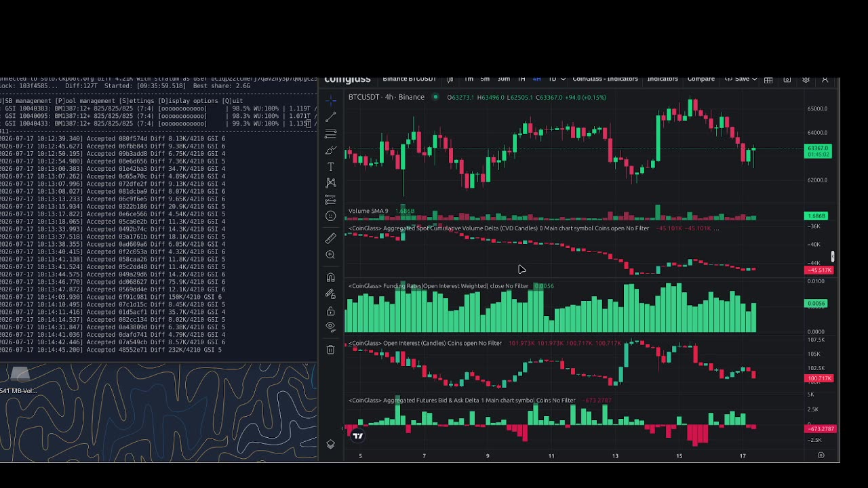Open the Indicators dialog
868x488 pixels.
click(x=663, y=79)
